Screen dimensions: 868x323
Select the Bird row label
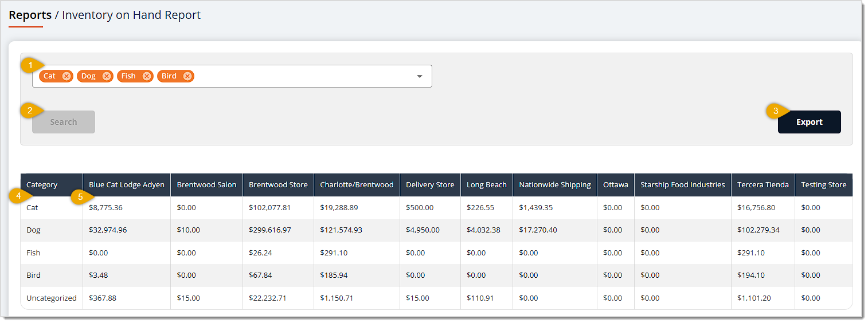(33, 275)
